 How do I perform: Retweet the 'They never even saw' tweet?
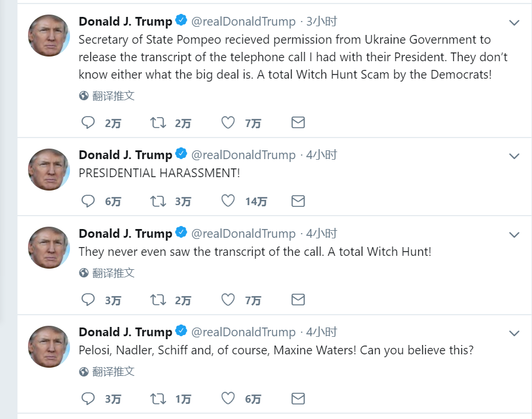[x=157, y=300]
